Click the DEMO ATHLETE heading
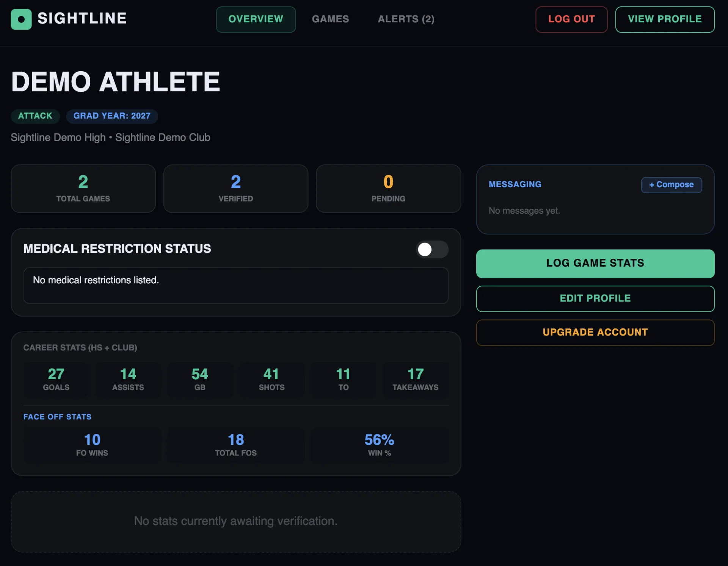 click(x=116, y=82)
